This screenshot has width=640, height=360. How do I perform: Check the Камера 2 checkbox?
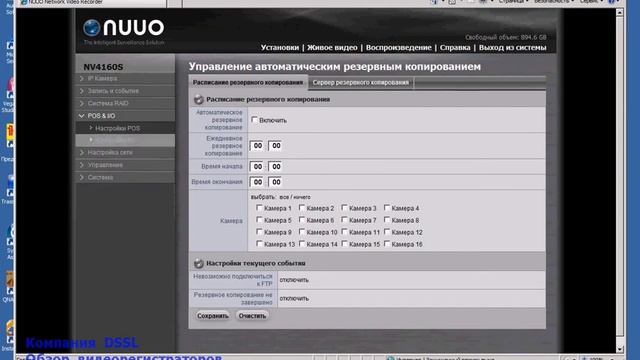click(302, 208)
